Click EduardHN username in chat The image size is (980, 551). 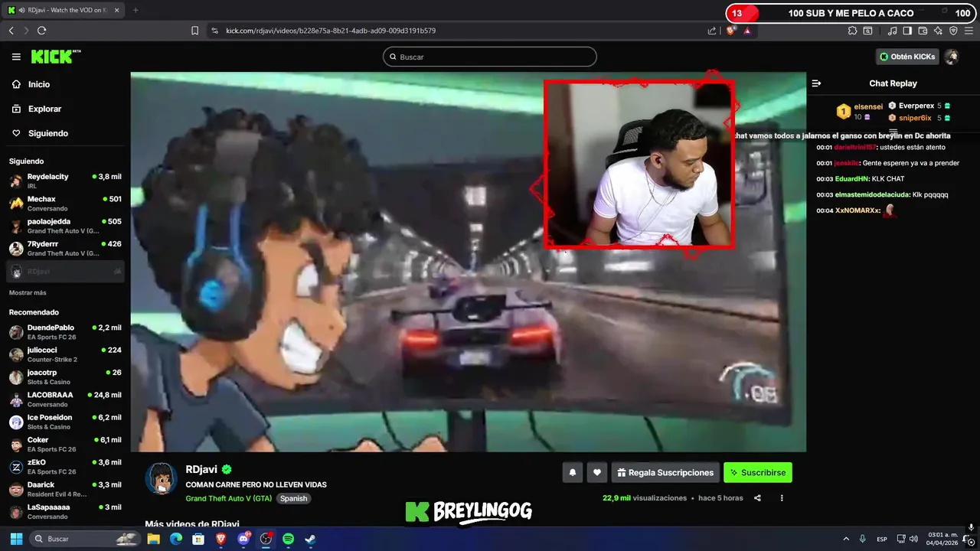(x=853, y=178)
